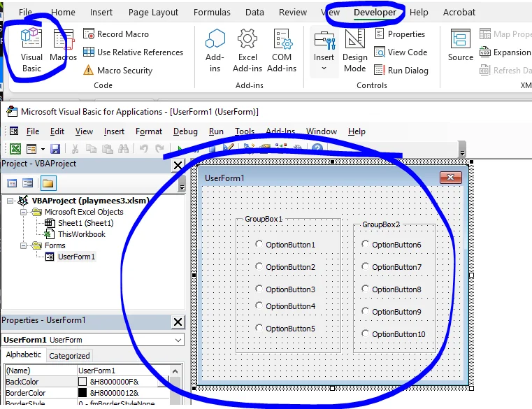Open the XML Source pane
Screen dimensions: 532x409
461,45
